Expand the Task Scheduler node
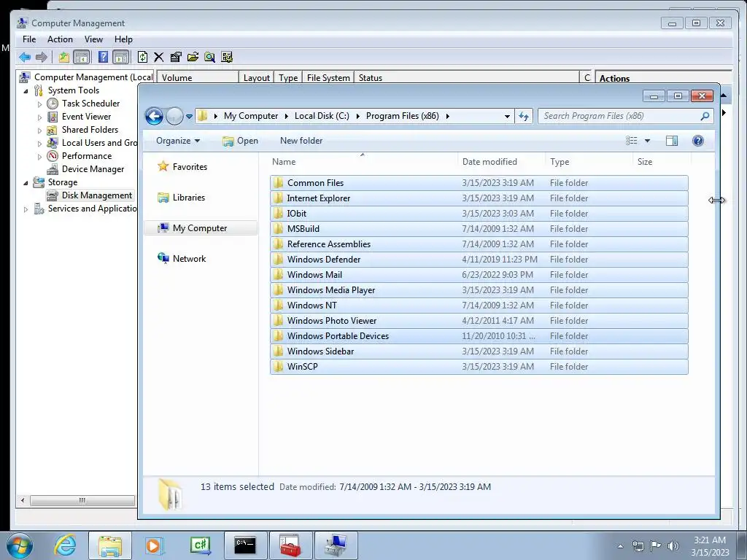The image size is (747, 560). coord(39,104)
